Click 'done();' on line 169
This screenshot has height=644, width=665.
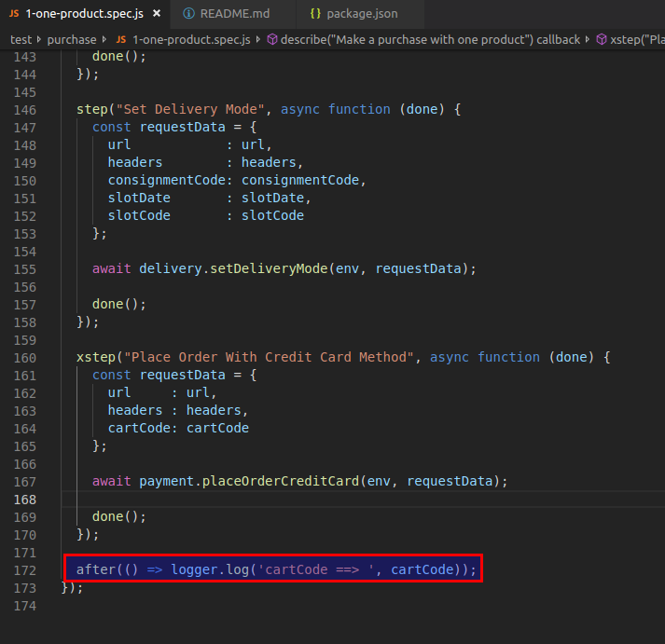[119, 516]
